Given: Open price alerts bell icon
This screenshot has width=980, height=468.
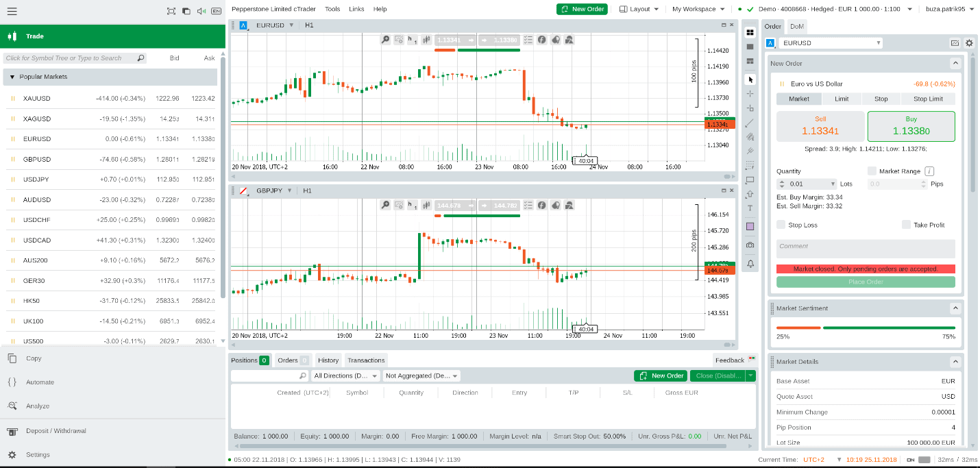Looking at the screenshot, I should tap(750, 263).
